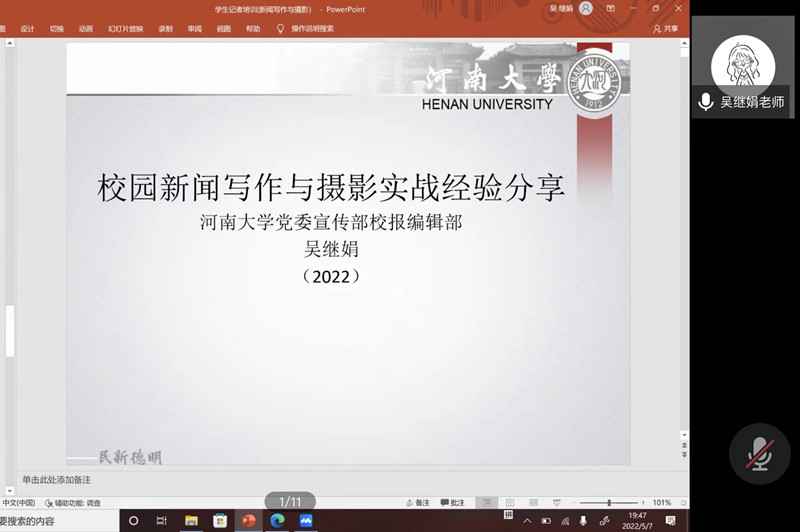Fit slide to current window
800x532 pixels.
pyautogui.click(x=682, y=502)
